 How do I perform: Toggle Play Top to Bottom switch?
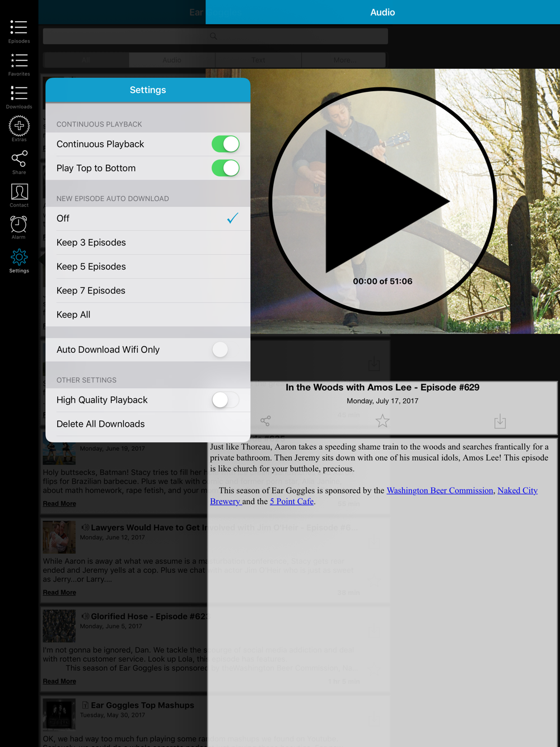(225, 168)
